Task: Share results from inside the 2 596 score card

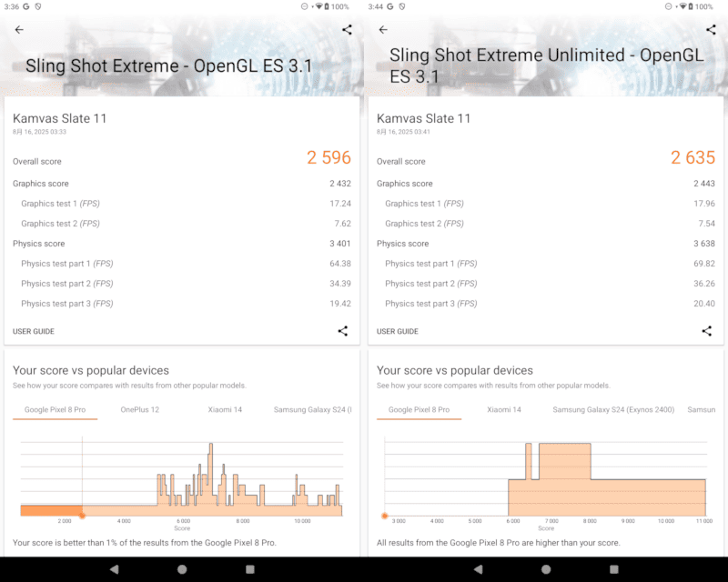Action: click(343, 331)
